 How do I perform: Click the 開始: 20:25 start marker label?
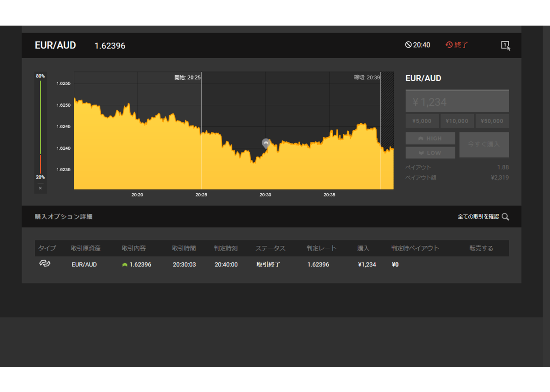pos(187,77)
